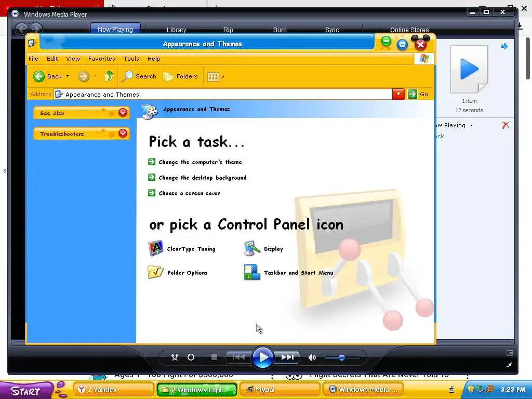This screenshot has width=532, height=399.
Task: Skip to next track in Media Player
Action: pos(287,357)
